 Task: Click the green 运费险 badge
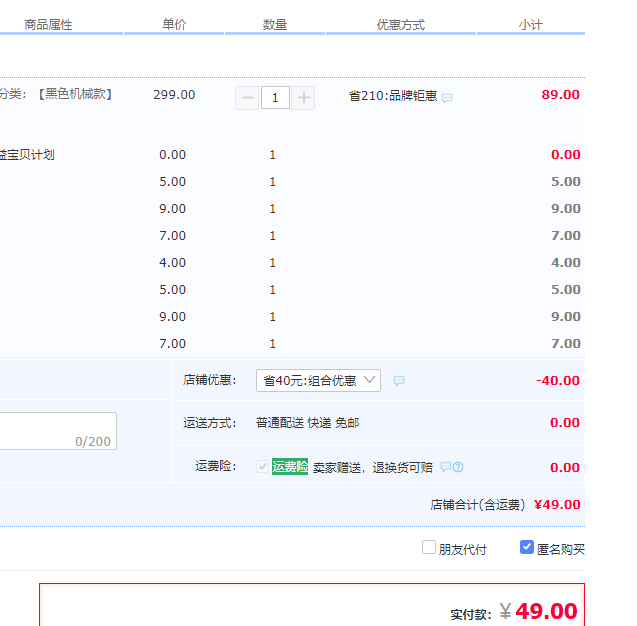[290, 466]
